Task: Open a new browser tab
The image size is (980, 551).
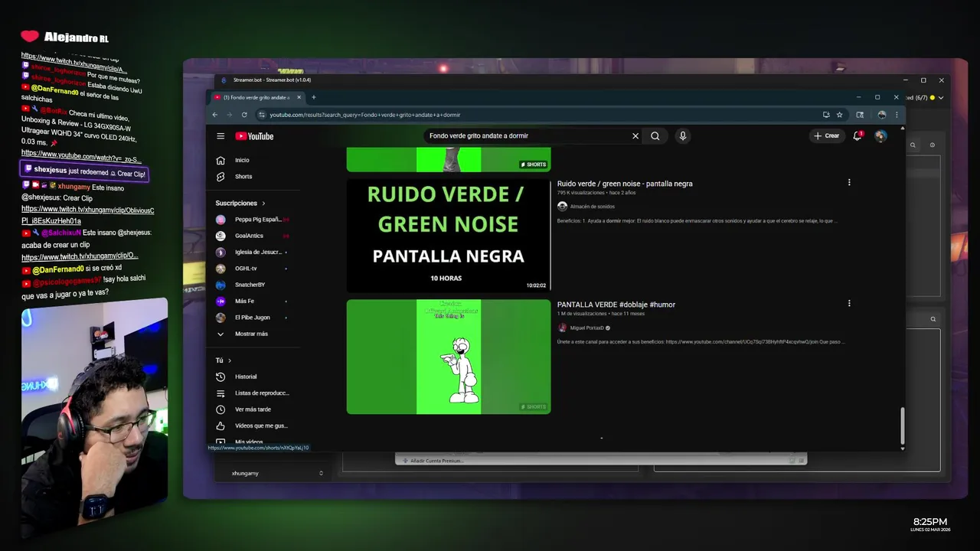Action: 313,97
